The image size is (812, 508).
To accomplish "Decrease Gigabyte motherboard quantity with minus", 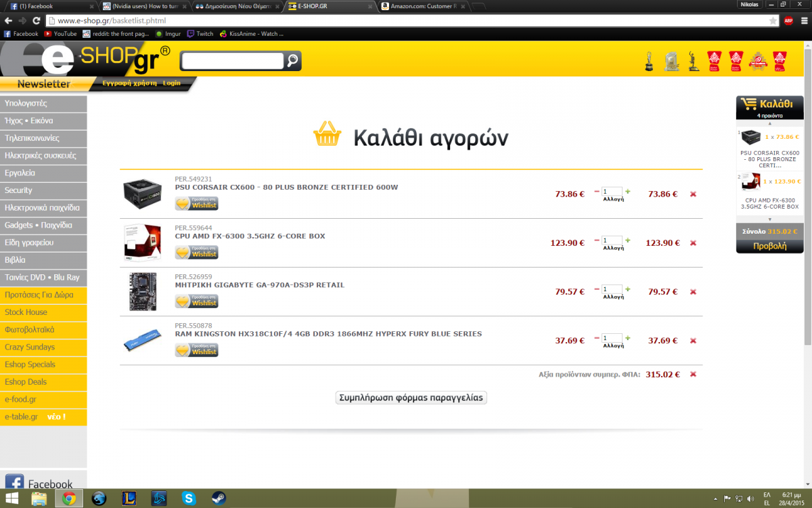I will tap(597, 289).
